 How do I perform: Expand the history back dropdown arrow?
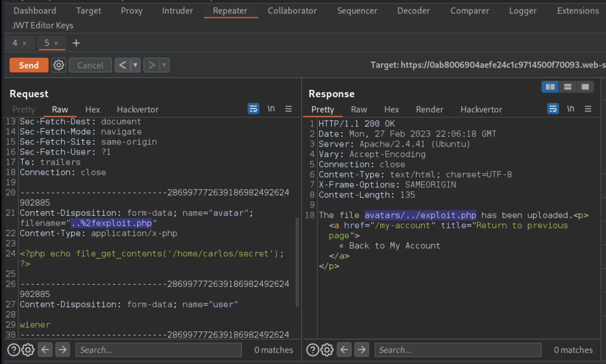coord(135,65)
